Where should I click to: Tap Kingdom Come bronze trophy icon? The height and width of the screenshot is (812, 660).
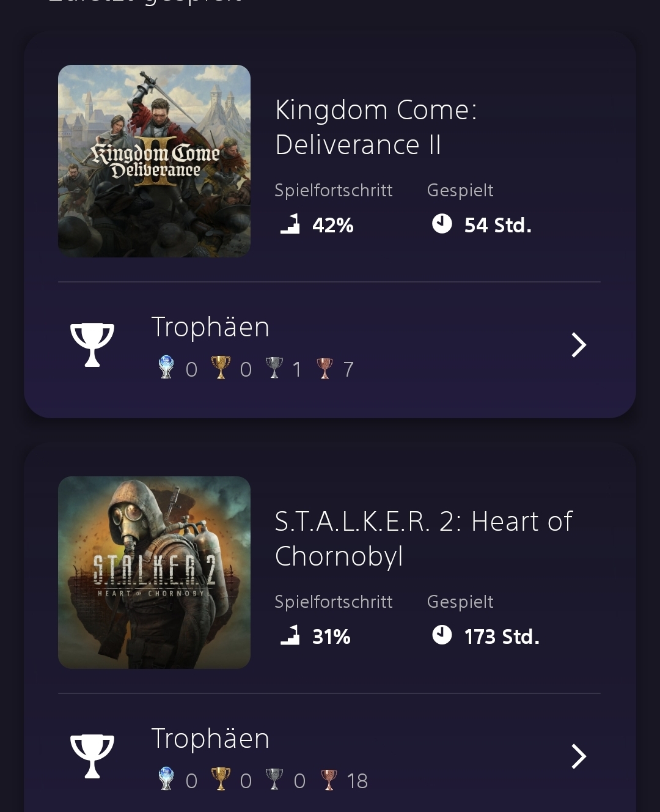[x=324, y=368]
